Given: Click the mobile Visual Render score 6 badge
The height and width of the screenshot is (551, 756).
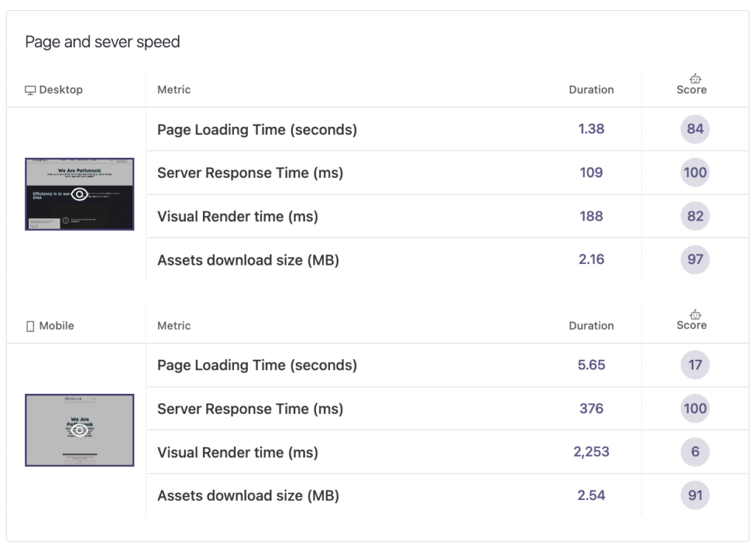Looking at the screenshot, I should pos(695,452).
